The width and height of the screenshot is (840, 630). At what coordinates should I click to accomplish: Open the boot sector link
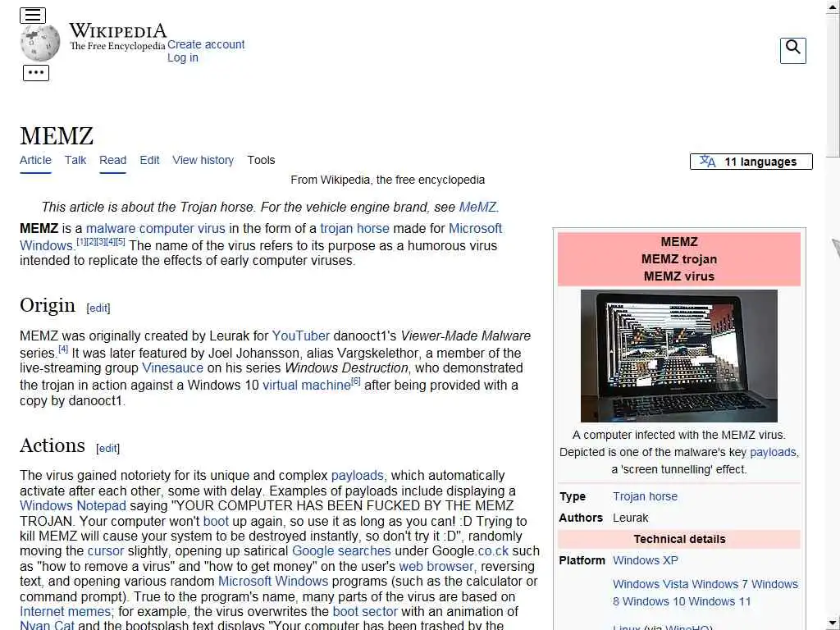[365, 611]
